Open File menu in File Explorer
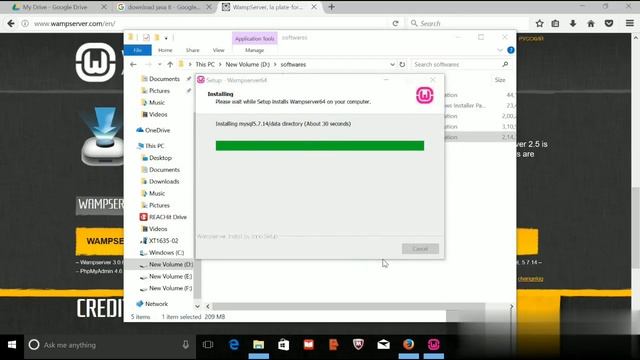 click(138, 50)
